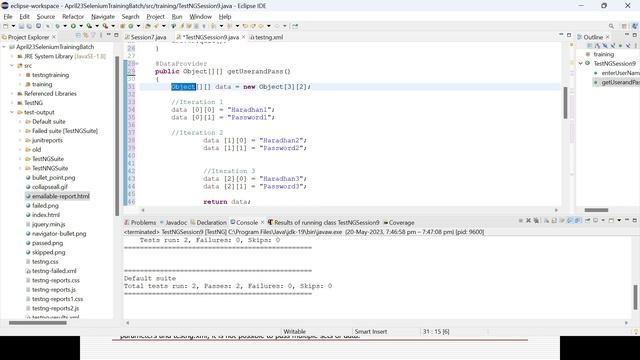The image size is (640, 360).
Task: Click the New file toolbar icon
Action: point(5,26)
